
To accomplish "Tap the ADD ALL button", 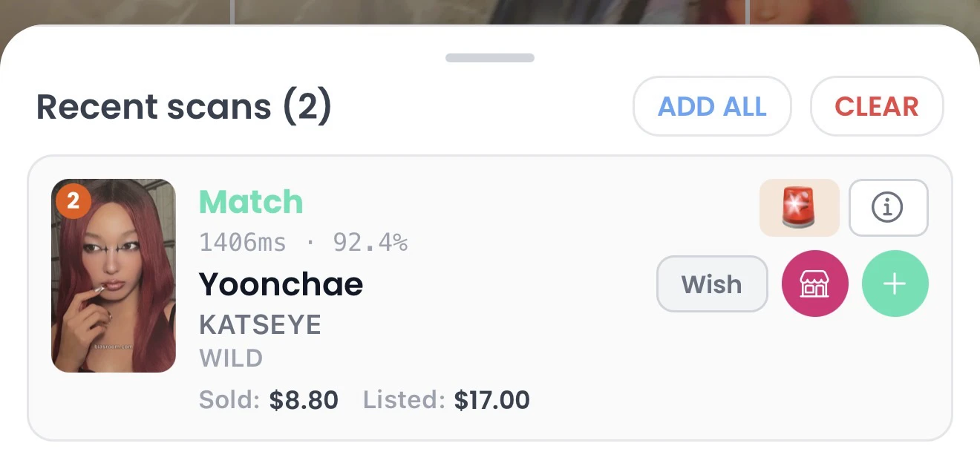I will [712, 106].
